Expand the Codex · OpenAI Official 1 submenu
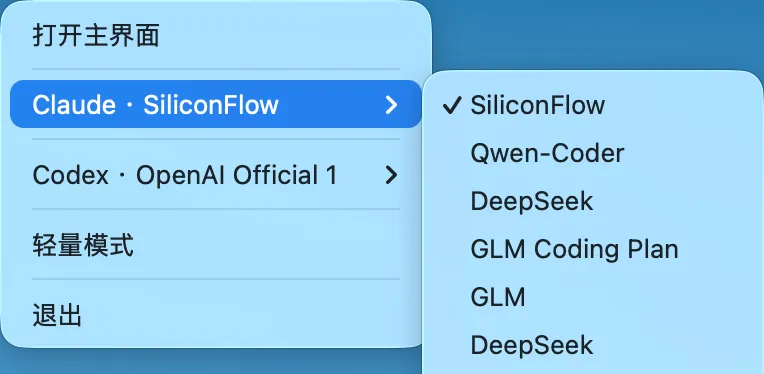 (x=216, y=175)
